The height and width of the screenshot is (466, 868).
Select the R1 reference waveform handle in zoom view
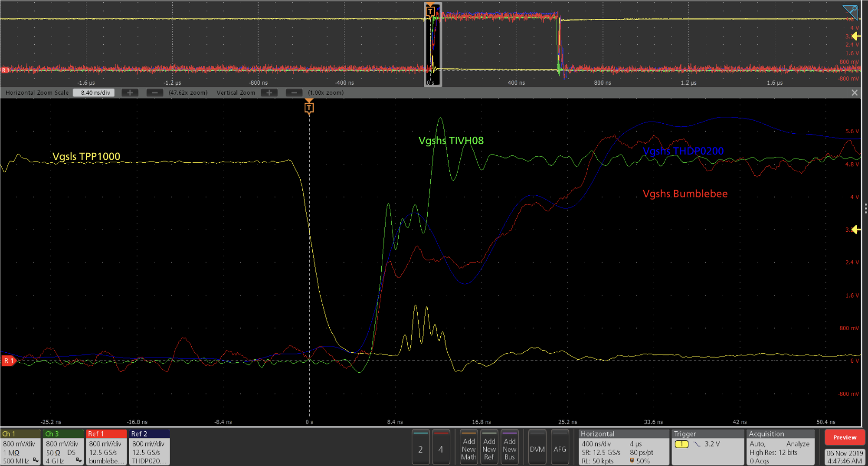pyautogui.click(x=8, y=361)
